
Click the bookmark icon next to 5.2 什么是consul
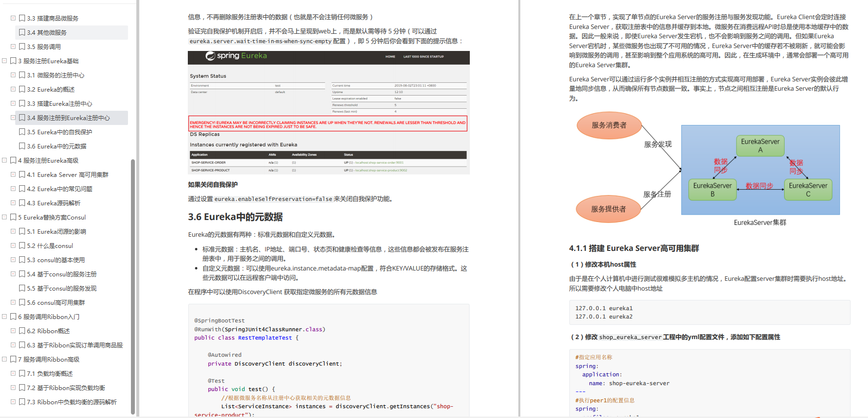(x=22, y=246)
